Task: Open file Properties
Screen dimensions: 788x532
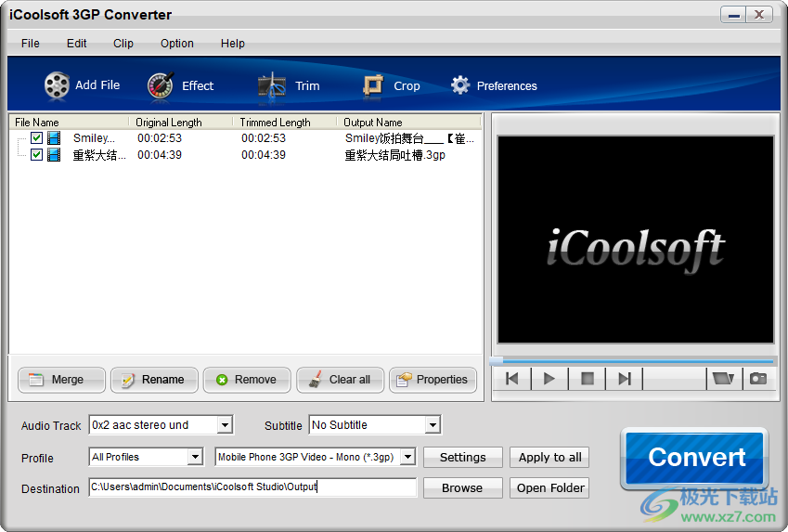Action: 433,380
